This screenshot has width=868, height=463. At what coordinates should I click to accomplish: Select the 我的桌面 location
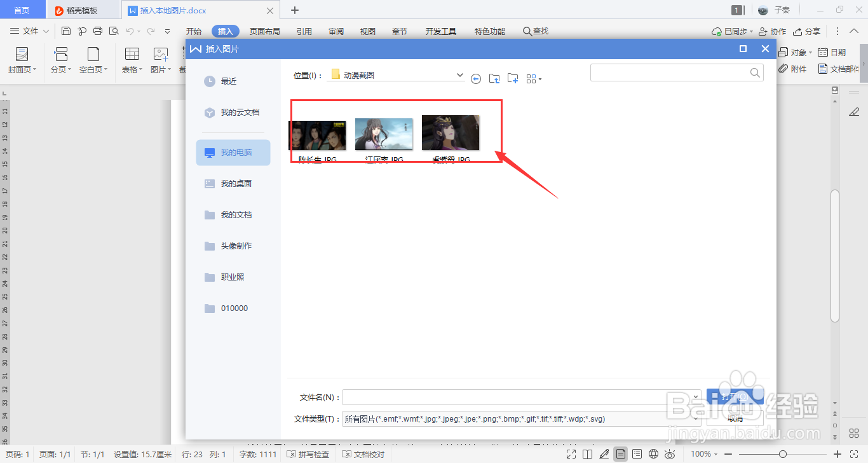click(x=236, y=183)
